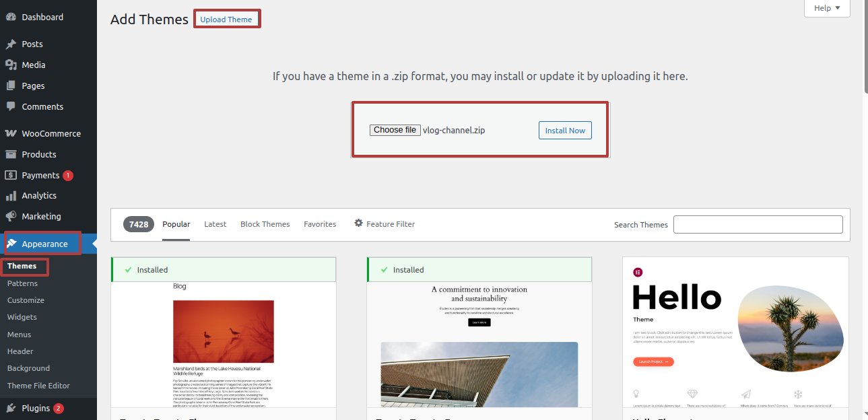This screenshot has height=420, width=868.
Task: Open the Feature Filter link
Action: click(385, 224)
